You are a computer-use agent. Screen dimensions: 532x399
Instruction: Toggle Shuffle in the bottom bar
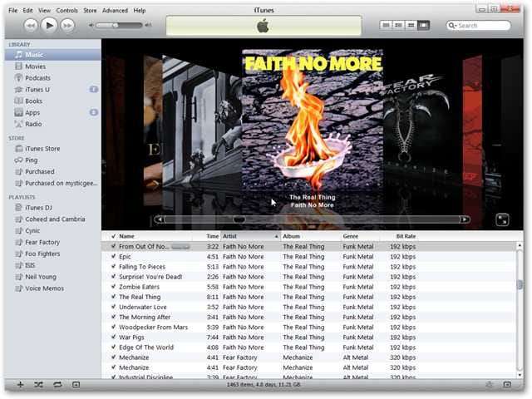point(39,384)
